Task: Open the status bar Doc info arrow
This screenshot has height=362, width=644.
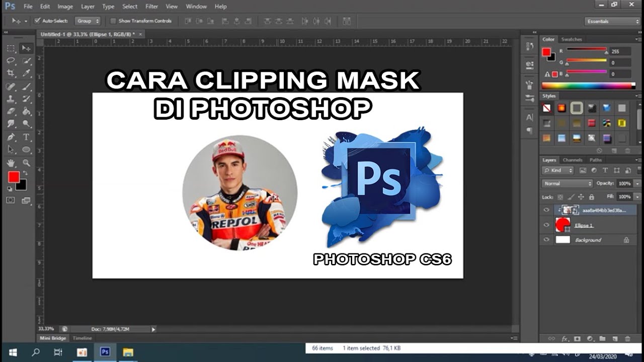Action: [x=153, y=329]
